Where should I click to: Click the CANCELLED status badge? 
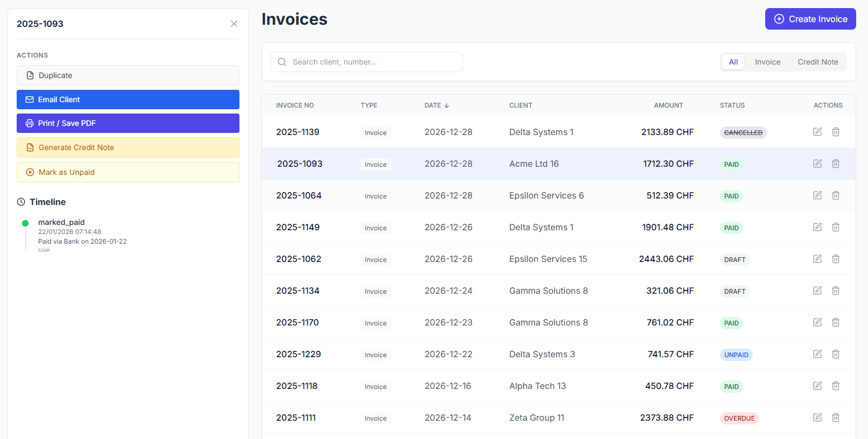743,132
